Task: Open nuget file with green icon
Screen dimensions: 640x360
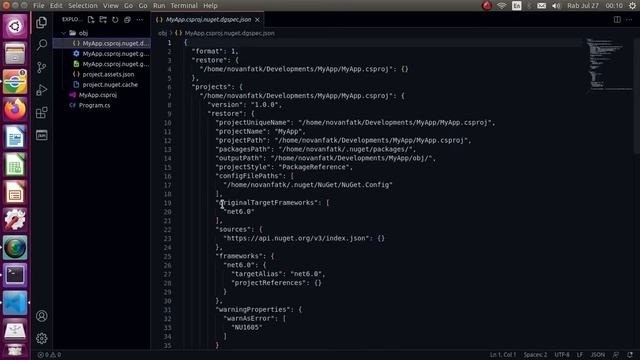Action: point(102,64)
